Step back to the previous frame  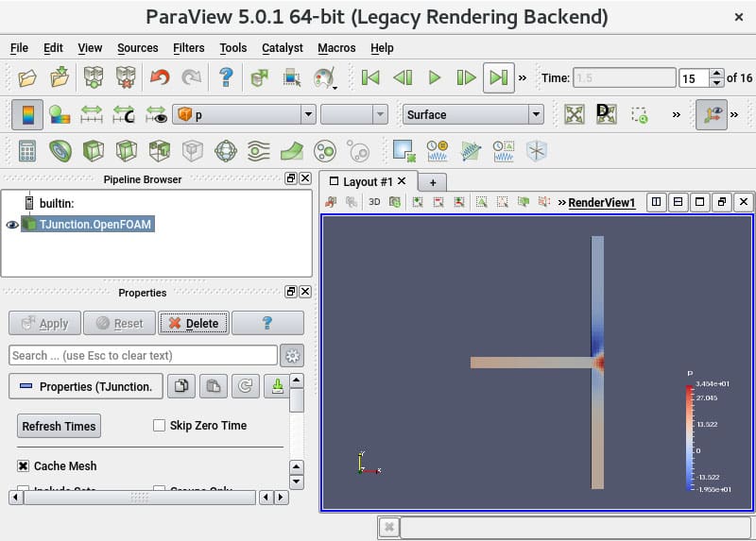tap(403, 77)
